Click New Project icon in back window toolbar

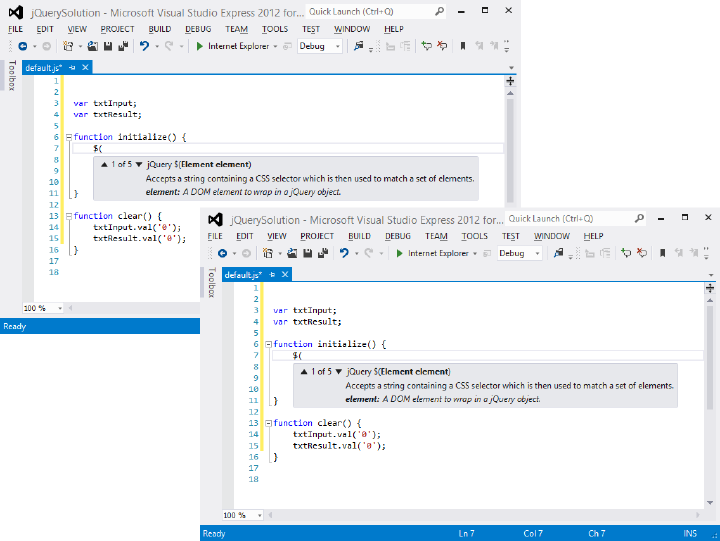tap(68, 46)
